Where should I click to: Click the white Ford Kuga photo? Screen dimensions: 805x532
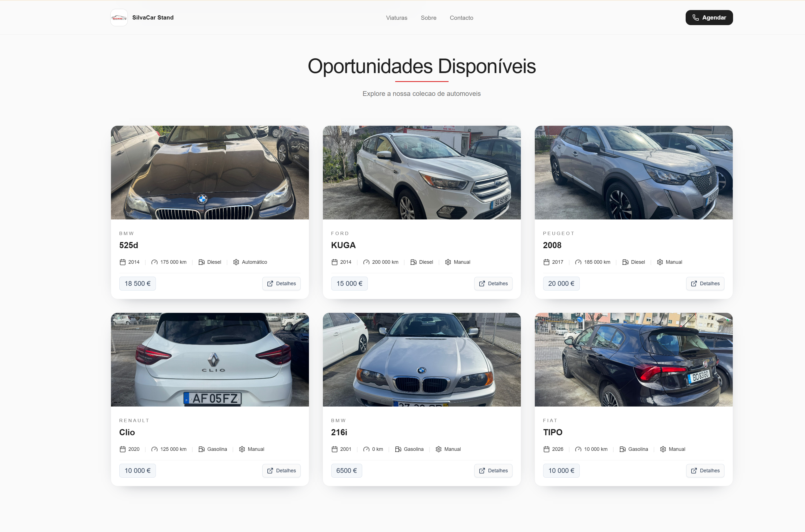[x=421, y=172]
